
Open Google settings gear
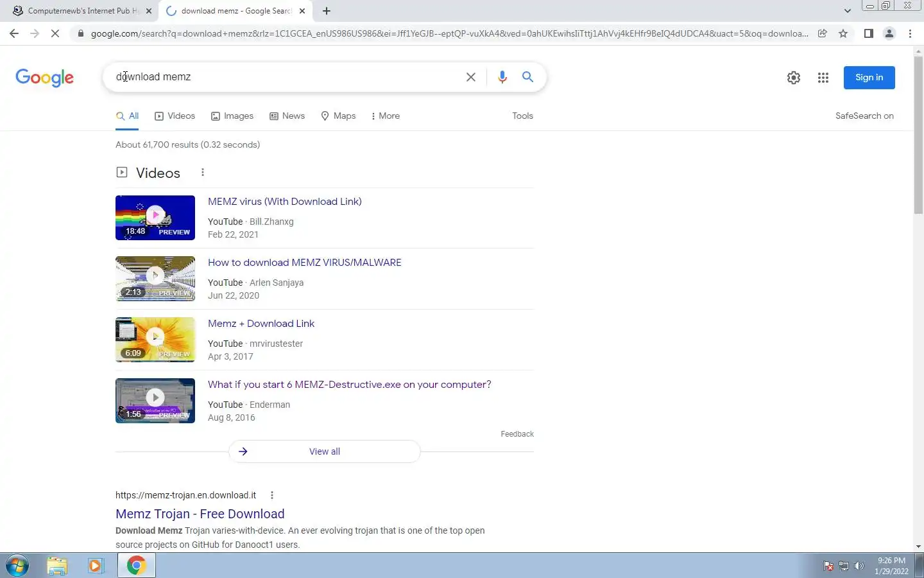[794, 78]
